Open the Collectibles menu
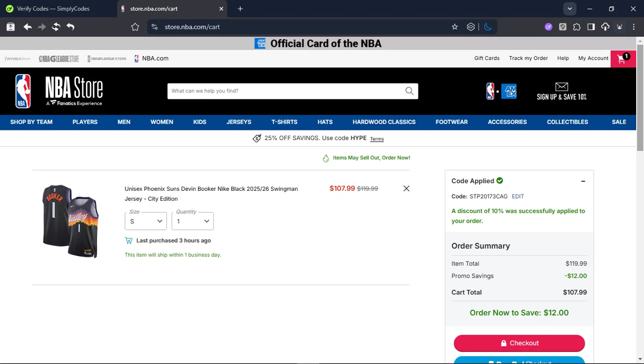The width and height of the screenshot is (644, 364). coord(567,122)
